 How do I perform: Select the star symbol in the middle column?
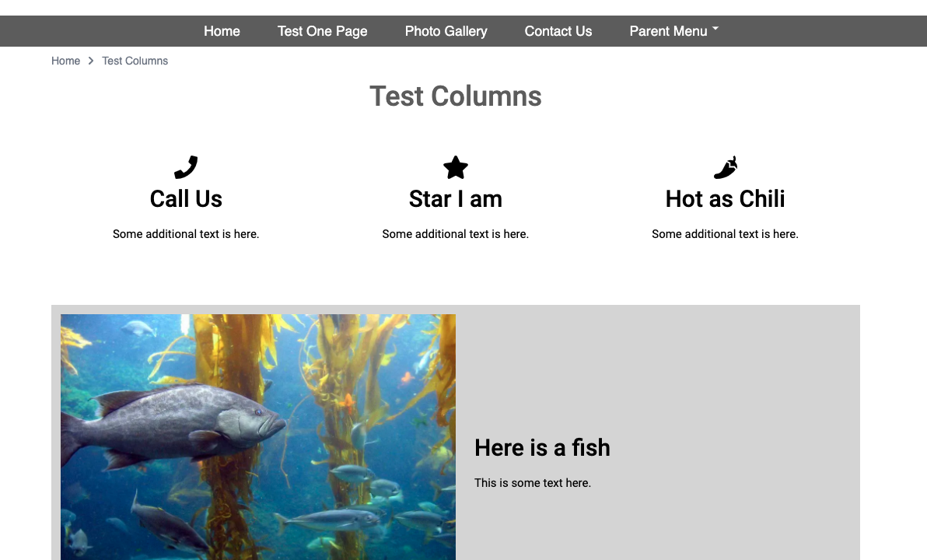pyautogui.click(x=455, y=167)
